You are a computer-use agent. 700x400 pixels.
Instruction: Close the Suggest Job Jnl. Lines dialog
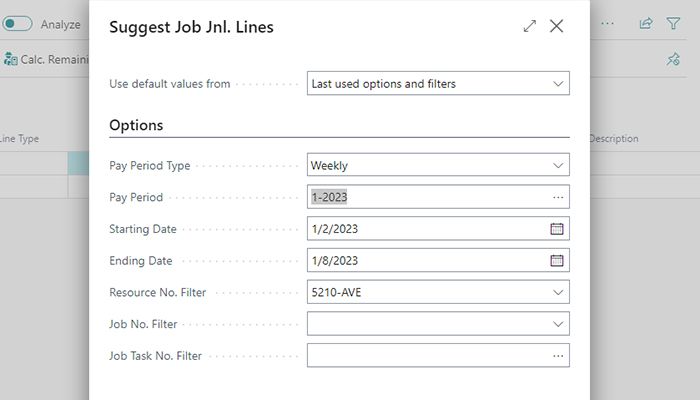(557, 27)
